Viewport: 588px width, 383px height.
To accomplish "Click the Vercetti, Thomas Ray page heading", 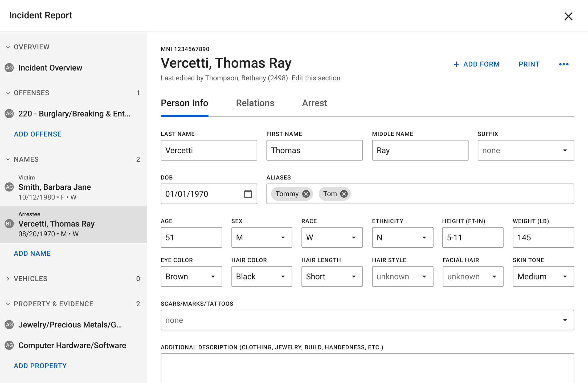I will click(226, 63).
